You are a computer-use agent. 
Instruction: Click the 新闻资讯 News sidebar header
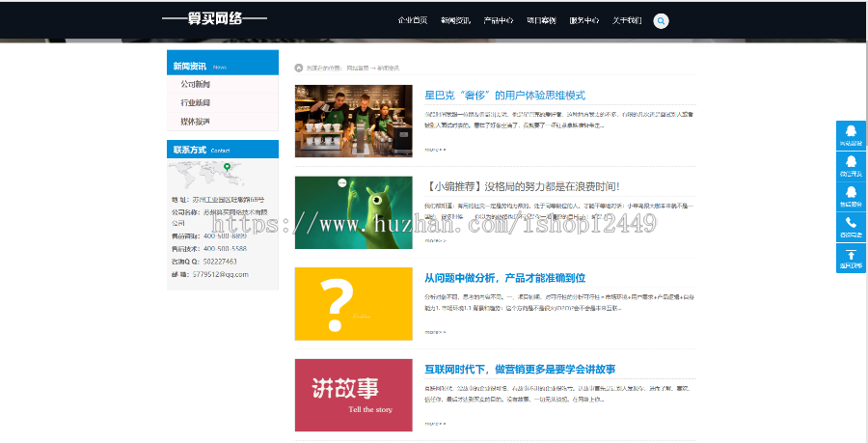coord(223,63)
